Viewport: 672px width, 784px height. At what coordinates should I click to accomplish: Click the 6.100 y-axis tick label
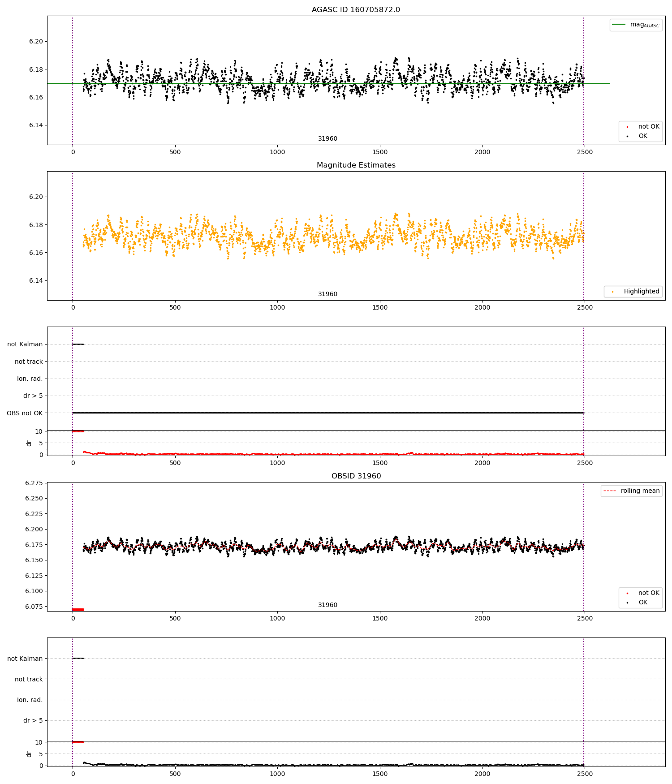(x=34, y=591)
